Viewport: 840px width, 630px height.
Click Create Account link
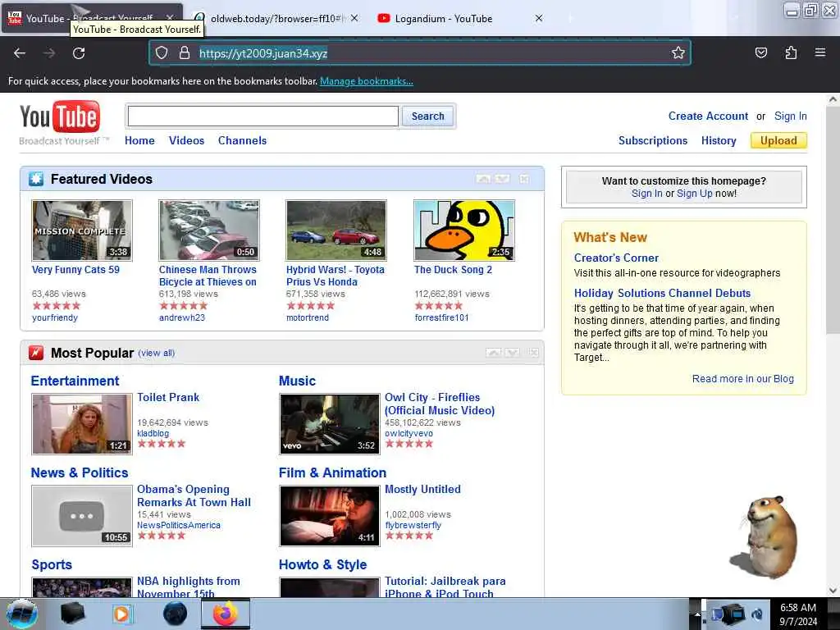[708, 116]
